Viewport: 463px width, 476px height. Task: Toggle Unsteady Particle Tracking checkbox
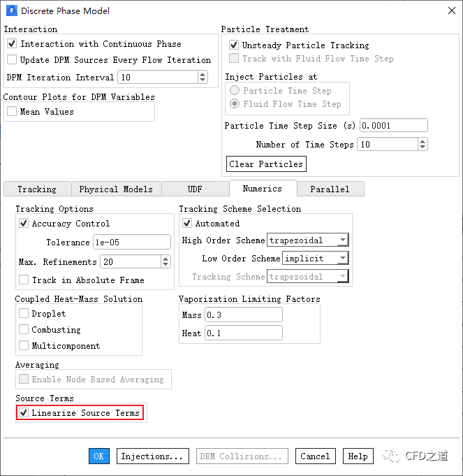(234, 45)
